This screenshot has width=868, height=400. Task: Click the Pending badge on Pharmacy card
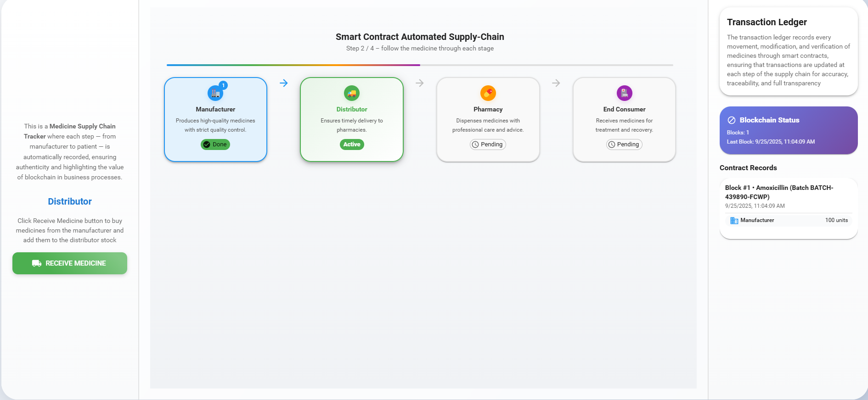coord(488,144)
